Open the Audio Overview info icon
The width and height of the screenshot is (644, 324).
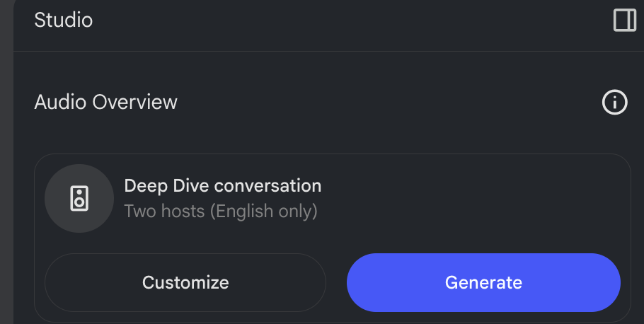coord(614,103)
